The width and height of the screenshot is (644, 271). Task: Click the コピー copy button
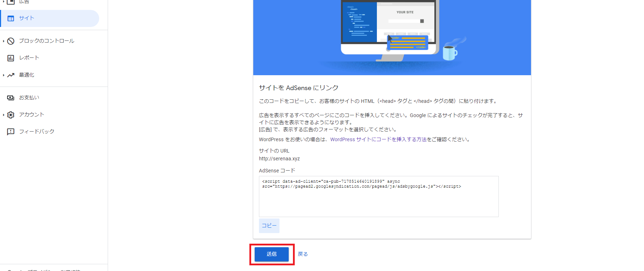tap(269, 226)
